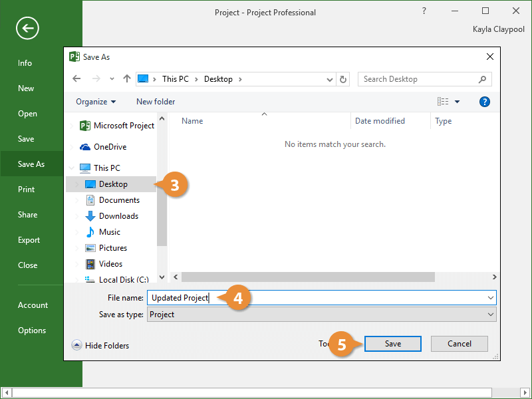Click the Cancel button

click(x=459, y=344)
